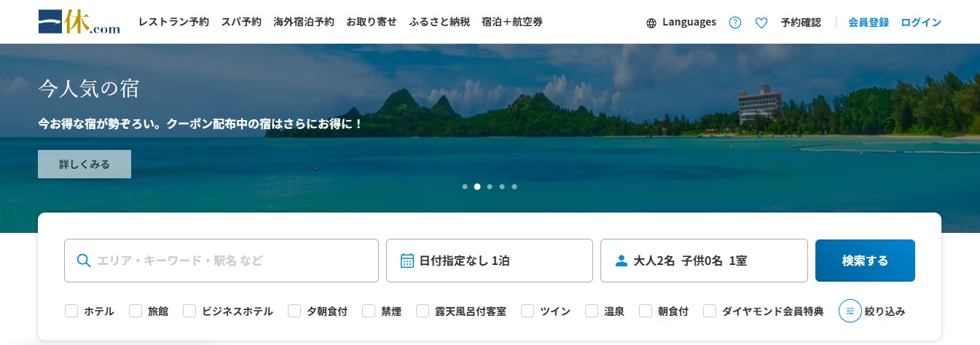980x345 pixels.
Task: Open favorites heart icon
Action: [x=761, y=23]
